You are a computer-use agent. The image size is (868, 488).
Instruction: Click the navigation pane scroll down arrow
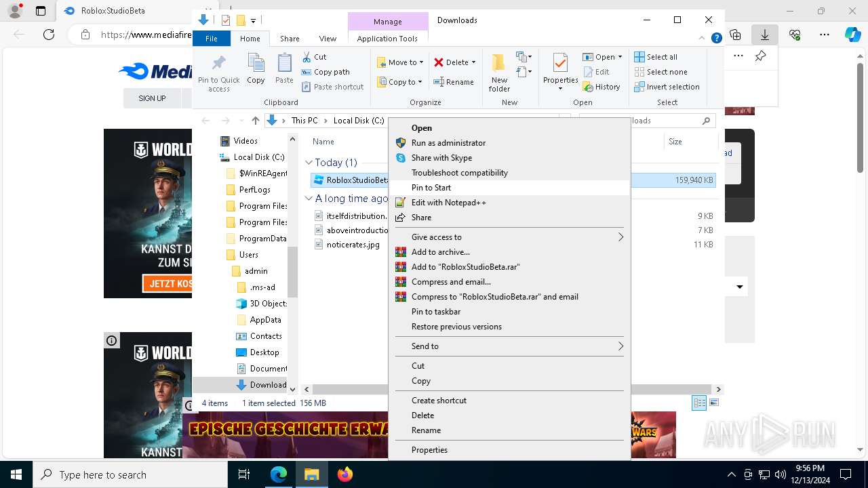(293, 389)
